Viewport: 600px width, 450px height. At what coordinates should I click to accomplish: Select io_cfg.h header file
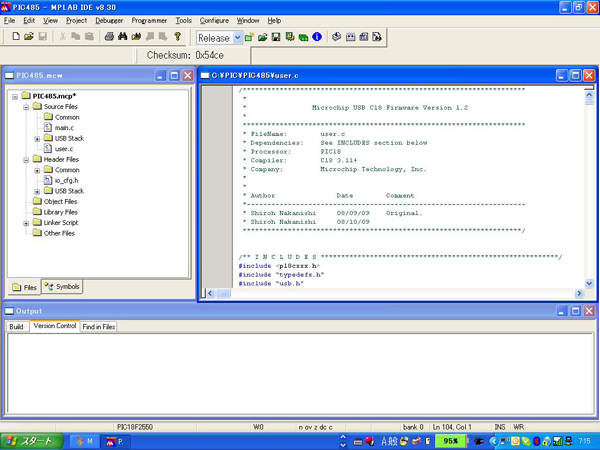pyautogui.click(x=67, y=181)
